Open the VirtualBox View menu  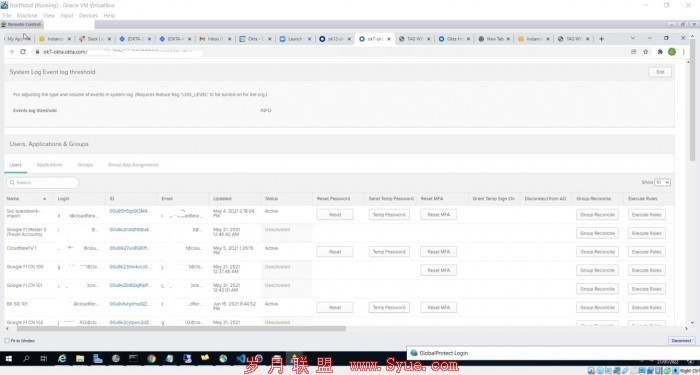coord(49,16)
